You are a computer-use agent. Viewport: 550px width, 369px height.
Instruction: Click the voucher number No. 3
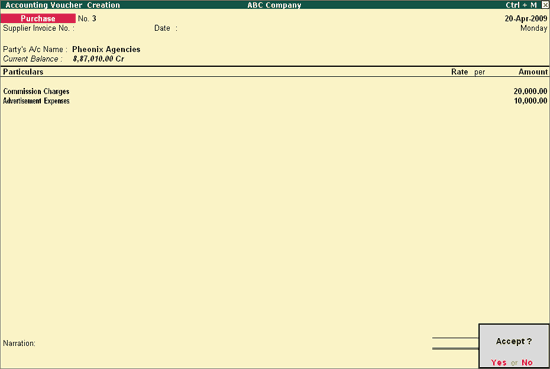tap(87, 18)
